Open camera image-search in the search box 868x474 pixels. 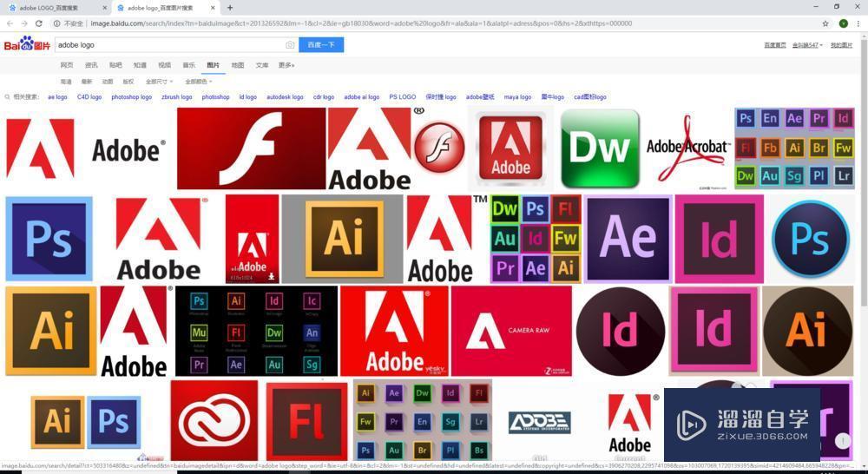point(290,45)
